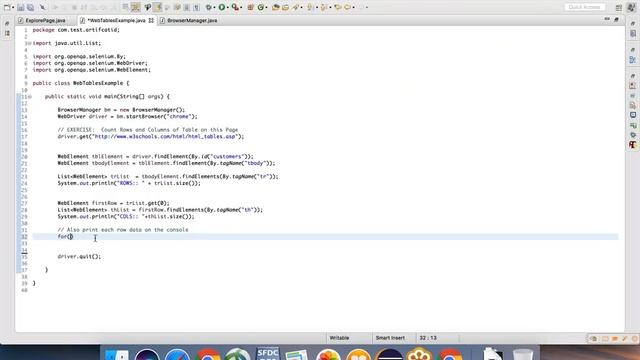Open the Console view icon in right trim
640x360 pixels.
tap(633, 115)
